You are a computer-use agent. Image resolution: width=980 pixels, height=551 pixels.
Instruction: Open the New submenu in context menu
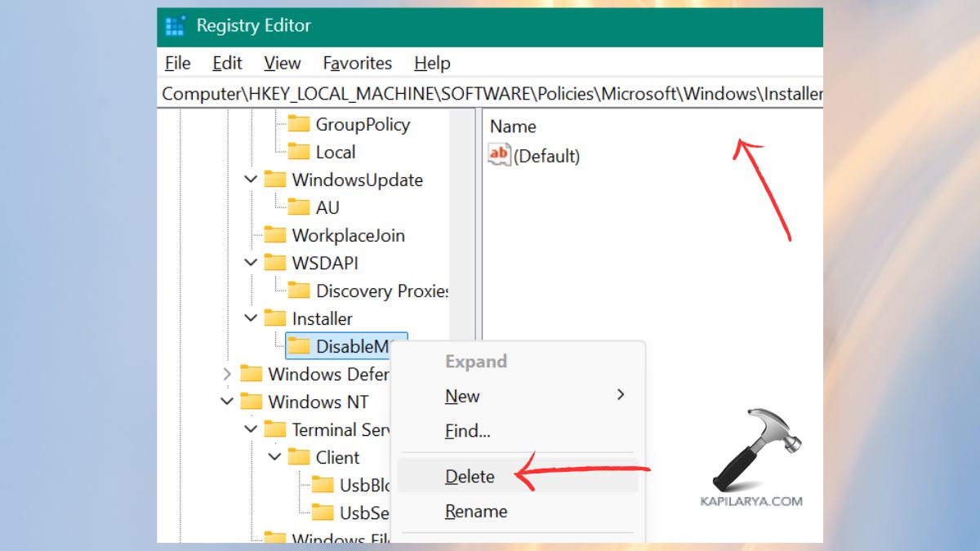462,397
